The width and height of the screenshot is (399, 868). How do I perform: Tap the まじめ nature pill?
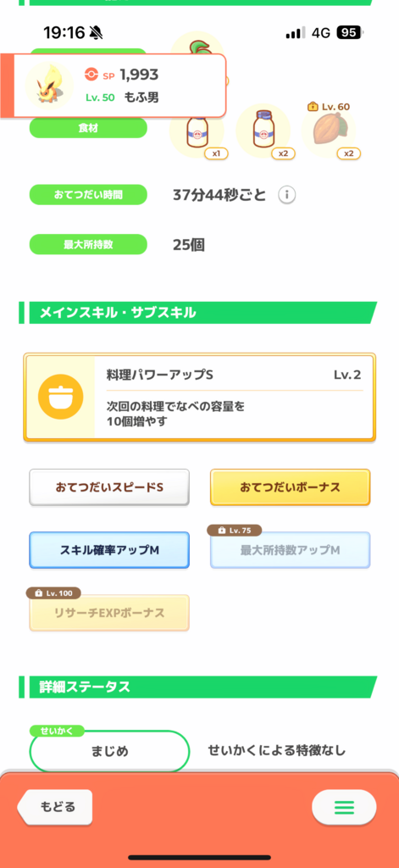pyautogui.click(x=109, y=751)
